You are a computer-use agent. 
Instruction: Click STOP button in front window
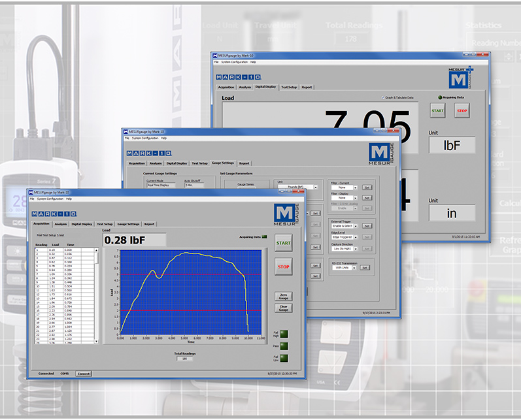(x=284, y=267)
